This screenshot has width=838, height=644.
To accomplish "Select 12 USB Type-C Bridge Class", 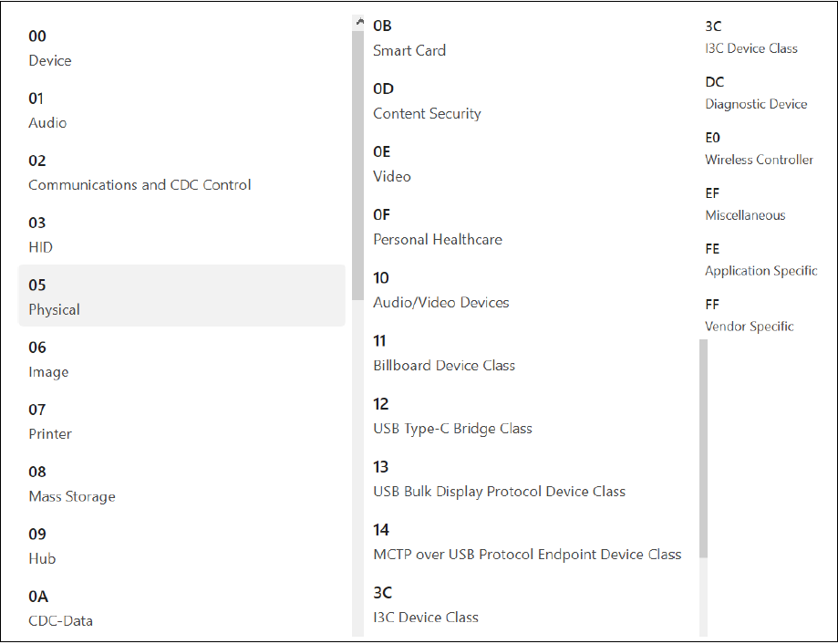I will [529, 416].
